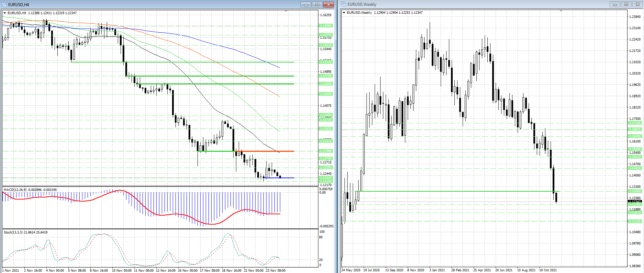This screenshot has height=273, width=644.
Task: Click the EURUSD,Weekly window title icon
Action: point(343,4)
